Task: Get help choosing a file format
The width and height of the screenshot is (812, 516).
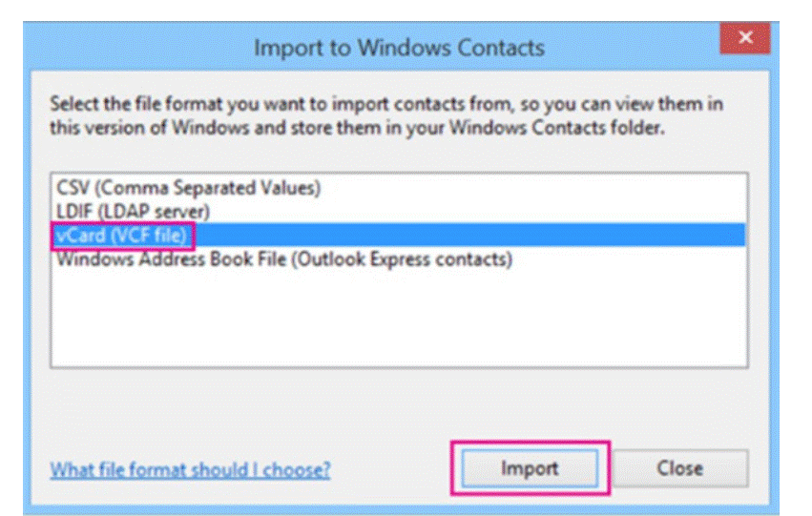Action: [x=190, y=470]
